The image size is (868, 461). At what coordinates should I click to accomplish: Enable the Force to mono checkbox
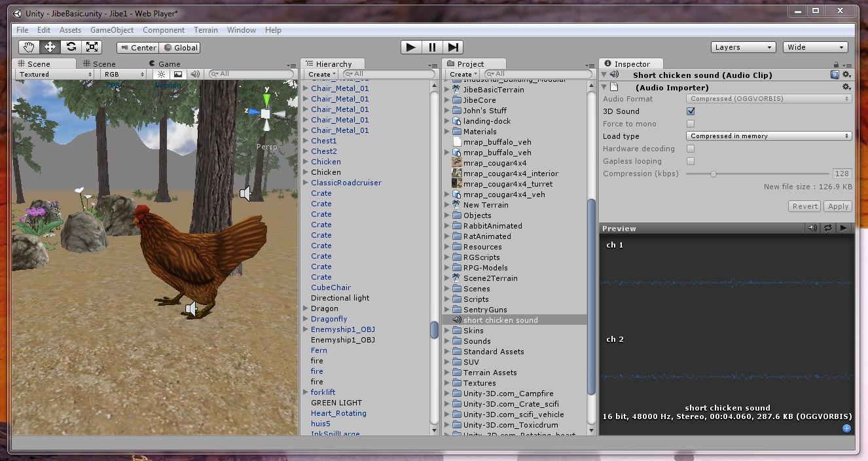coord(691,124)
